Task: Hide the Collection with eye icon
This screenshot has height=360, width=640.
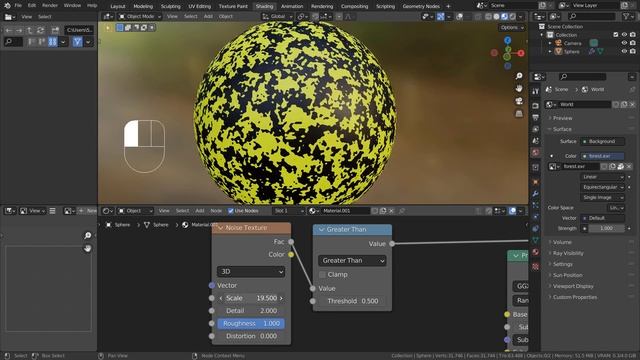Action: tap(624, 35)
